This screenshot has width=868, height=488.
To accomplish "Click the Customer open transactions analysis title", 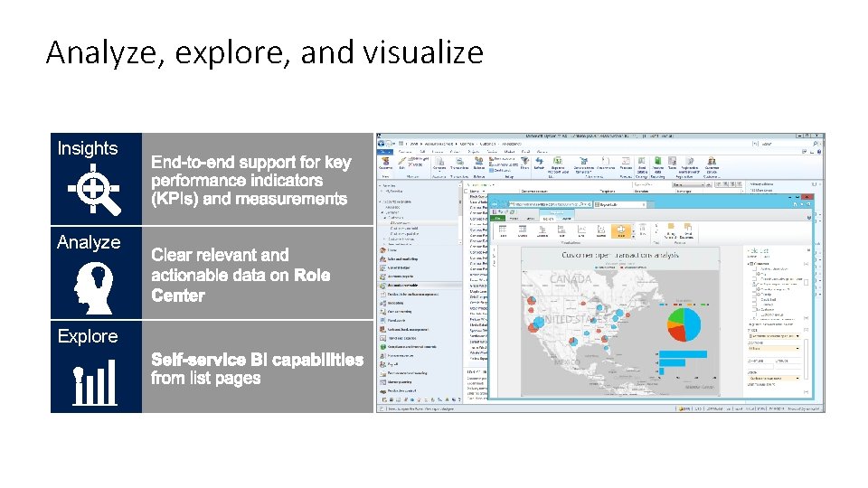I will click(x=620, y=255).
